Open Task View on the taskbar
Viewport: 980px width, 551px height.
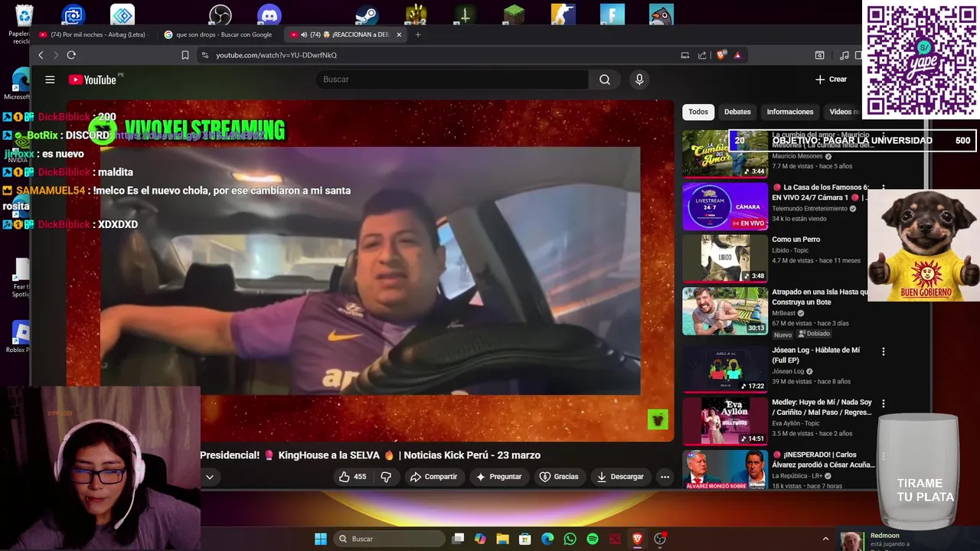click(x=458, y=539)
